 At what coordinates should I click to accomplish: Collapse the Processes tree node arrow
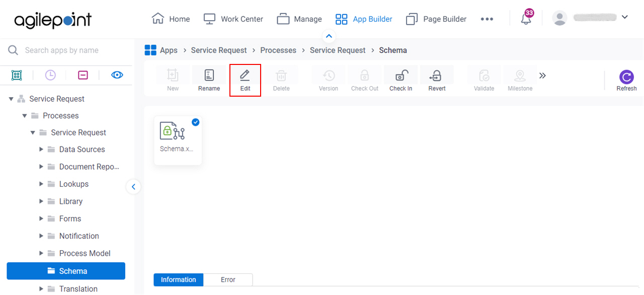pos(25,116)
